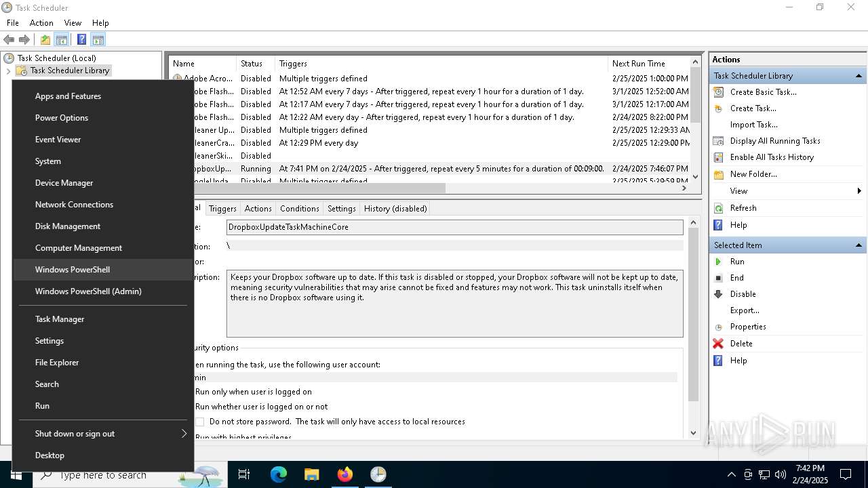Switch to the Settings tab
Screen dimensions: 868x488
point(342,209)
